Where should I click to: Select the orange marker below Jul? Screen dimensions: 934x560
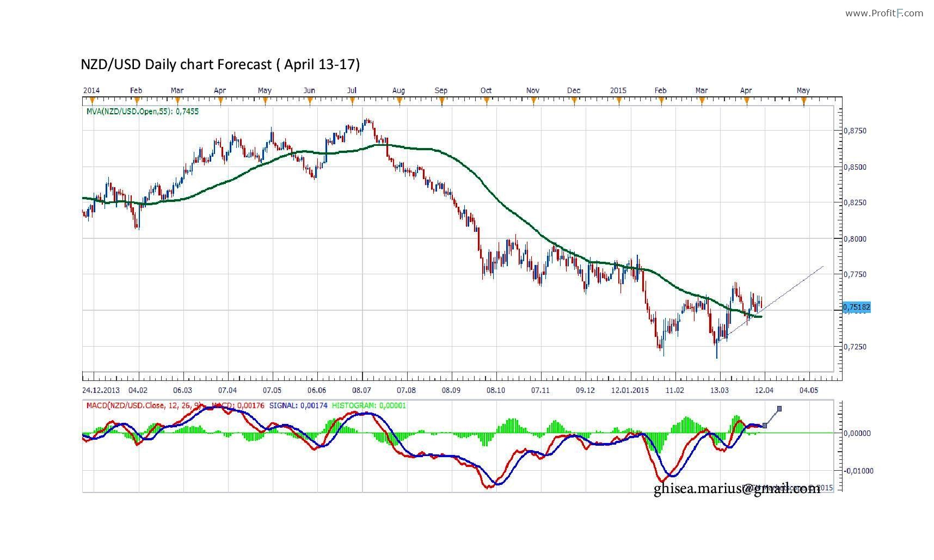click(353, 100)
